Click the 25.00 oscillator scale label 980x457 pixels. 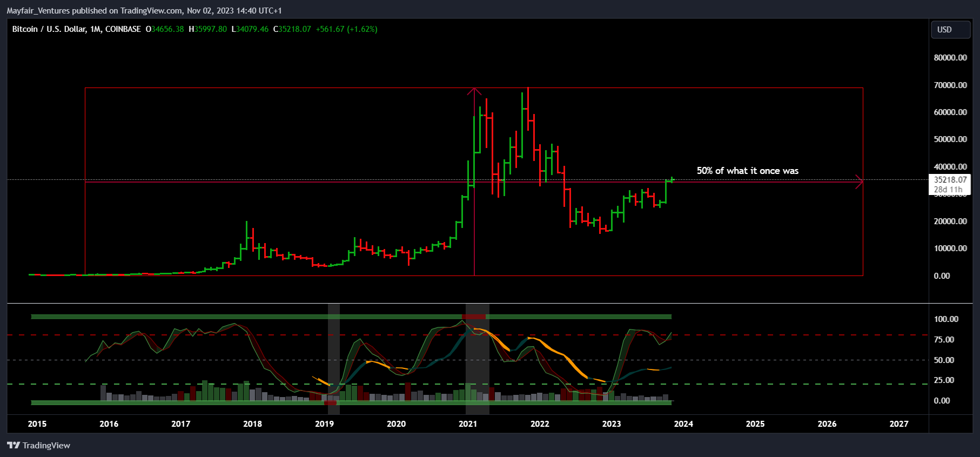coord(944,380)
